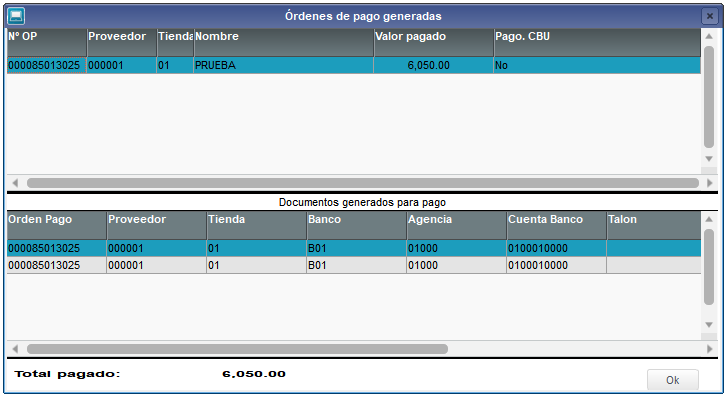The image size is (726, 398).
Task: Click the Orden Pago column header
Action: (x=56, y=225)
